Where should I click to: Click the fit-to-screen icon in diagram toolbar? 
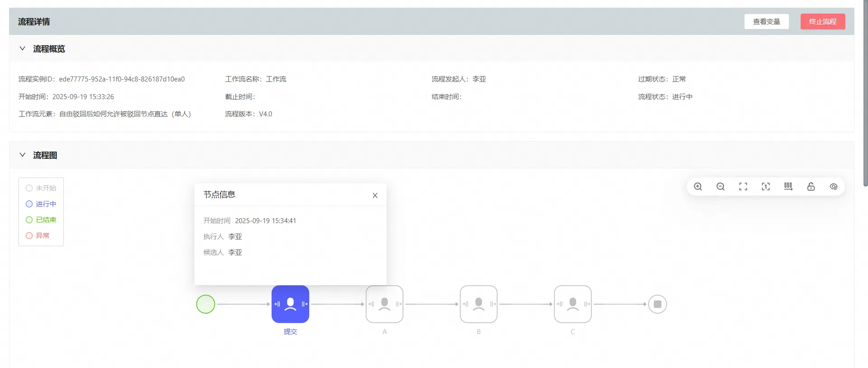point(743,186)
